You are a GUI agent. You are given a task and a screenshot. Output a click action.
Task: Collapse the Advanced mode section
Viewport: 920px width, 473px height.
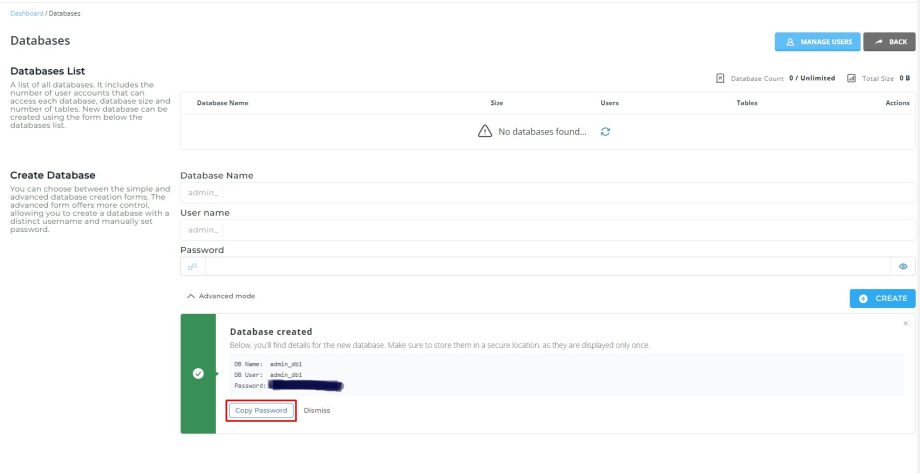[x=221, y=296]
